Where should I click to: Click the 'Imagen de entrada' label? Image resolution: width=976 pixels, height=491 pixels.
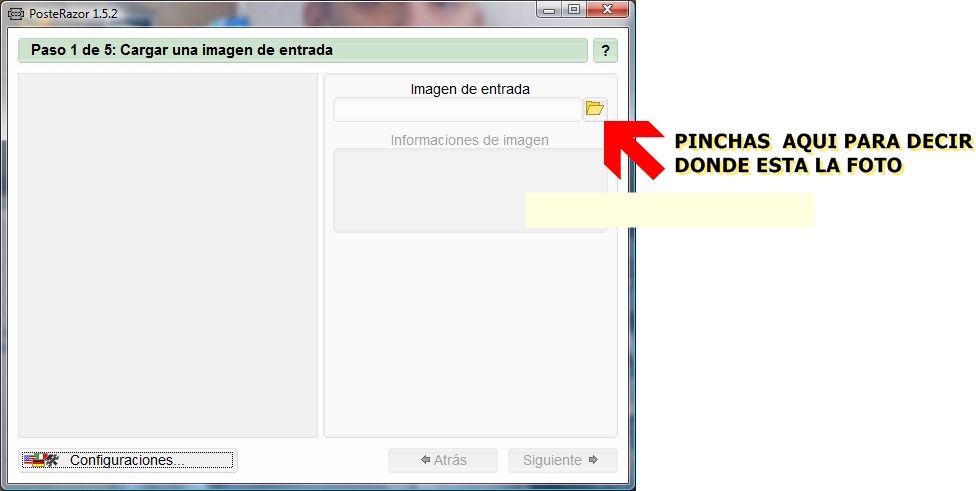point(470,89)
